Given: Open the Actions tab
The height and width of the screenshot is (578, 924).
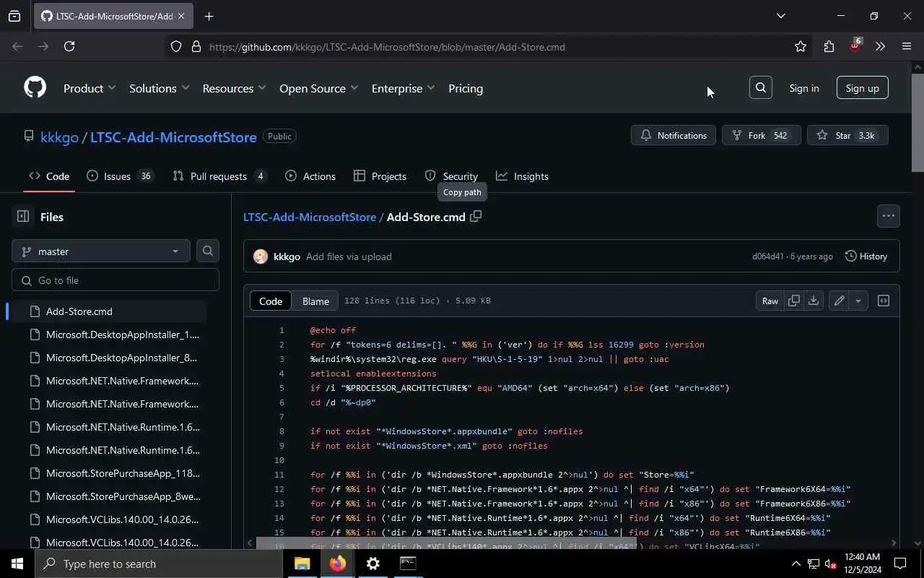Looking at the screenshot, I should click(x=310, y=176).
